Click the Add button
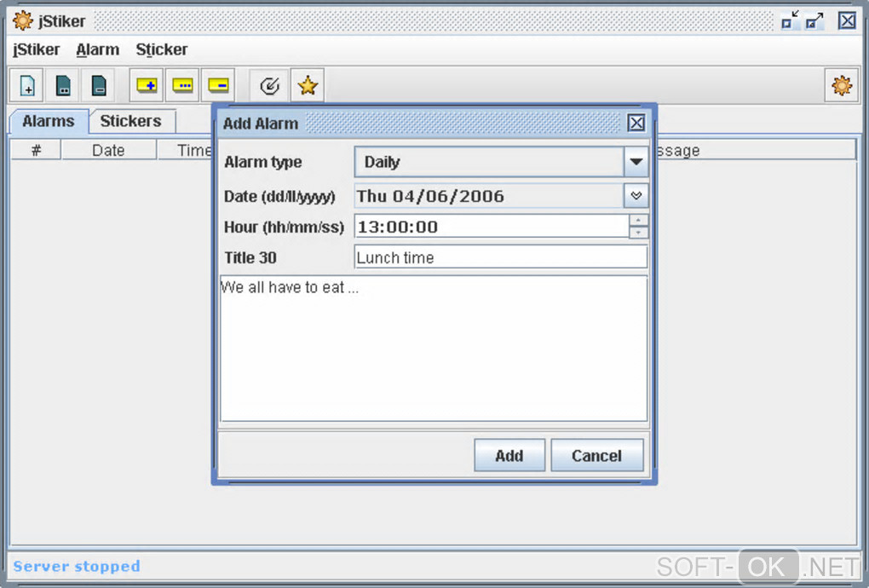869x588 pixels. coord(509,456)
